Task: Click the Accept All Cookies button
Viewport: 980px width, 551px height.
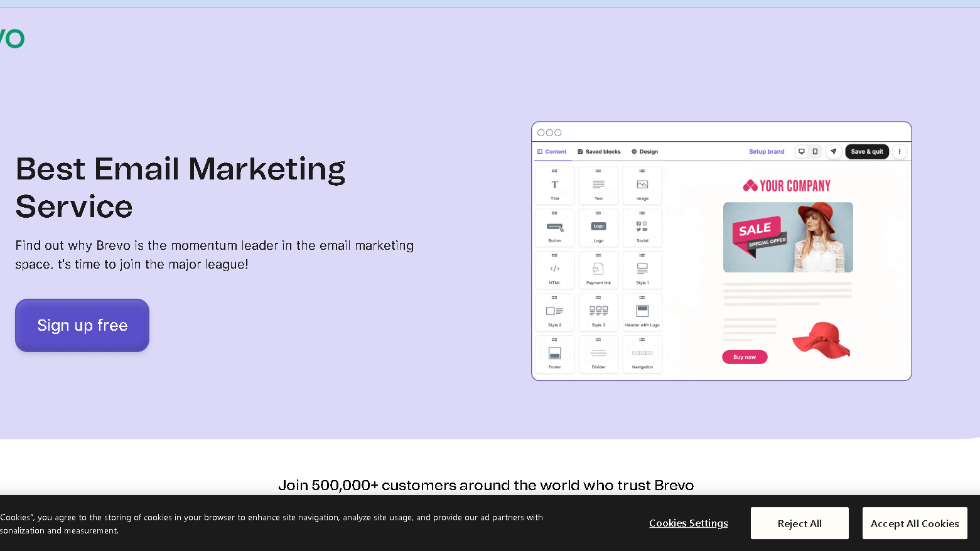Action: [915, 523]
